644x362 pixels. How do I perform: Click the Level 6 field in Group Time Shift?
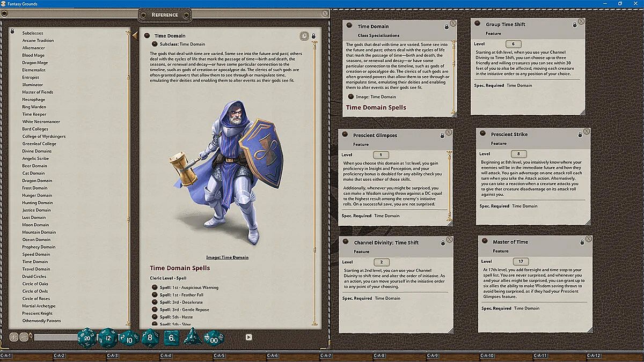[513, 44]
